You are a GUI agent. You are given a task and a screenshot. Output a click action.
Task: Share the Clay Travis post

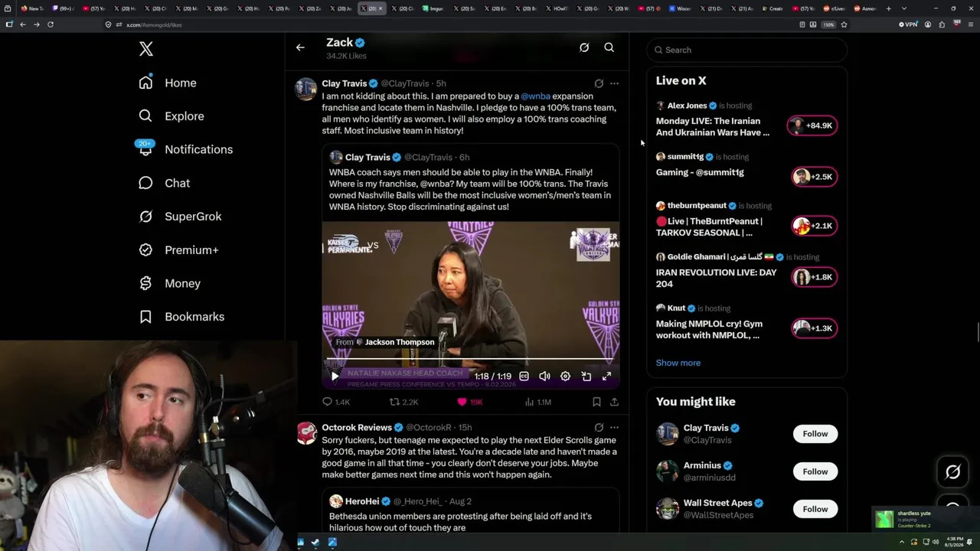point(614,402)
